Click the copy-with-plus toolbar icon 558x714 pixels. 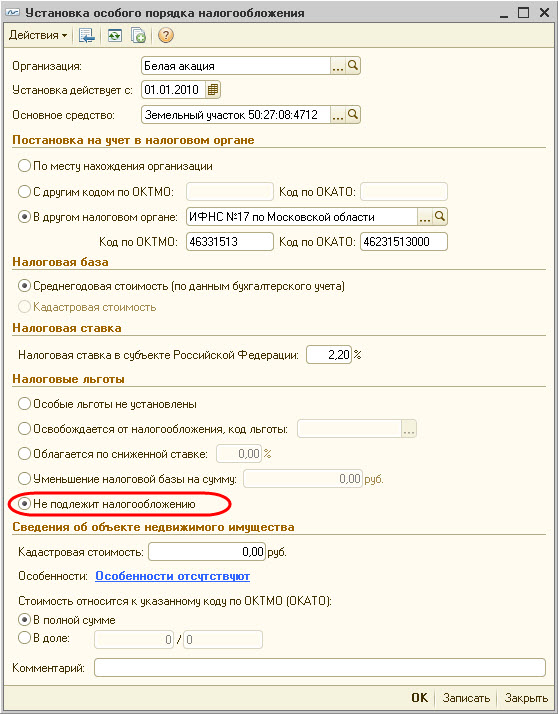[x=138, y=36]
